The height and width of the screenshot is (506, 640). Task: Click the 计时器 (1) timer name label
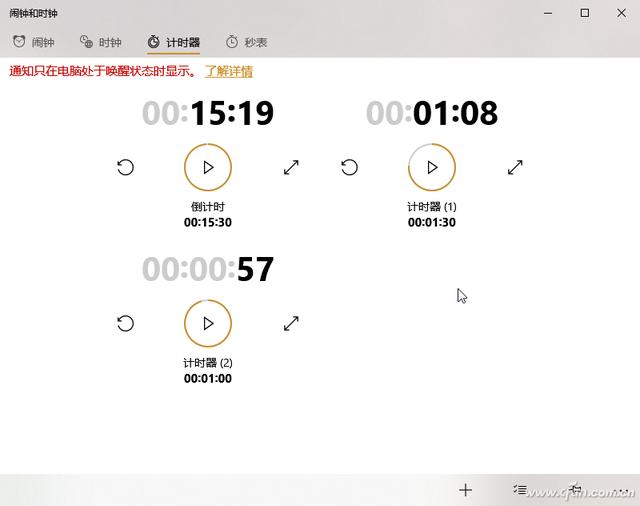[x=432, y=207]
